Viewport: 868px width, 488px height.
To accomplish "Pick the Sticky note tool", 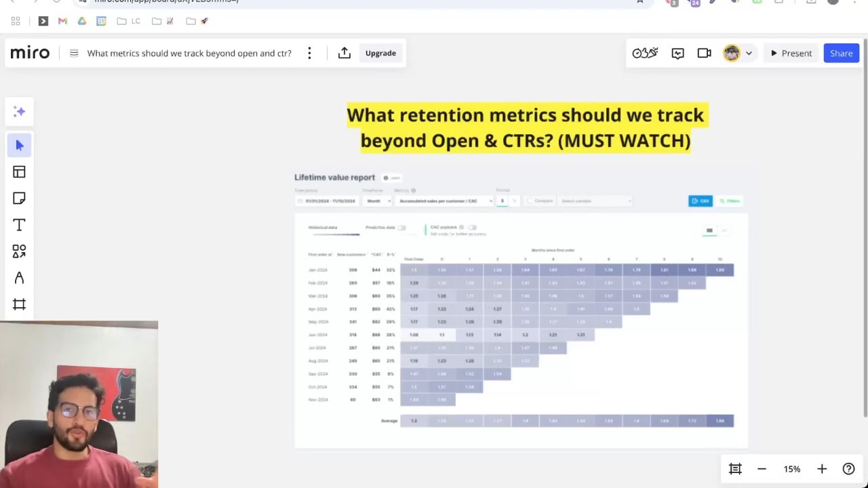I will pos(19,199).
